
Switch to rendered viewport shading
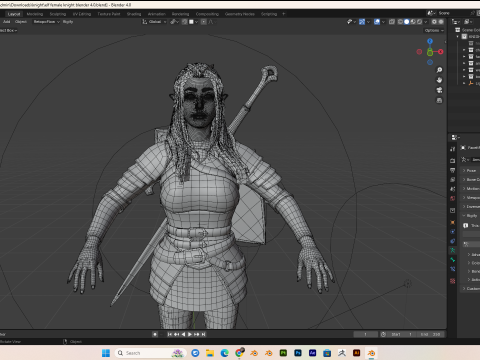tap(419, 22)
